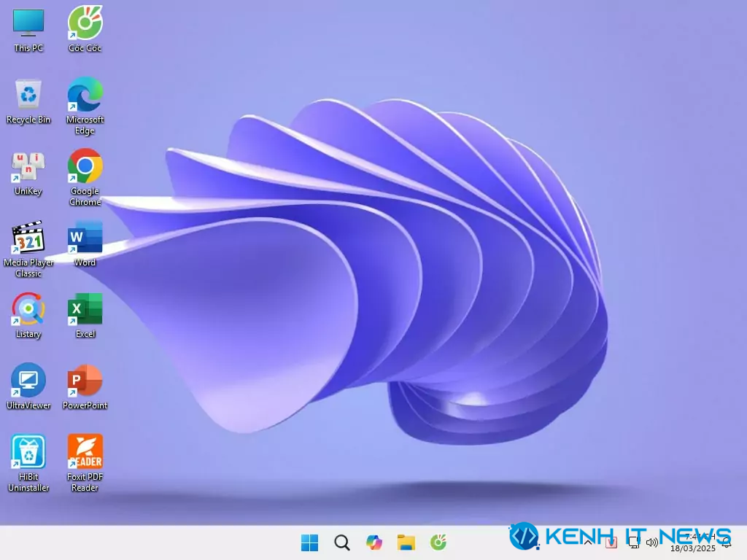The height and width of the screenshot is (560, 747).
Task: Open taskbar Search magnifier
Action: pyautogui.click(x=342, y=542)
